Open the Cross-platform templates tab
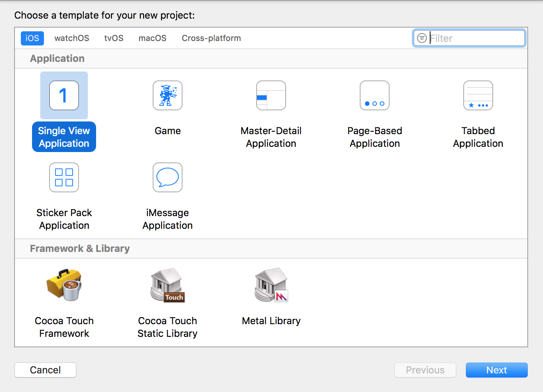The width and height of the screenshot is (543, 392). [211, 38]
